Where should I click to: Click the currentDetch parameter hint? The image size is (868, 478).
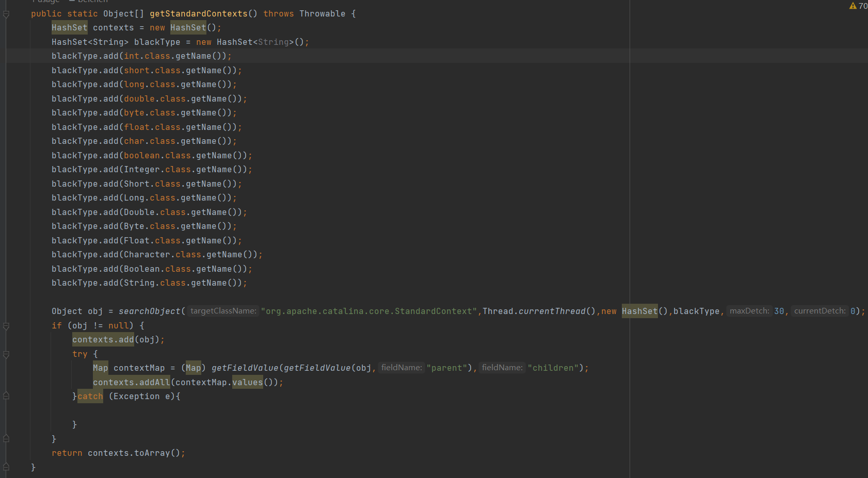[x=819, y=311]
